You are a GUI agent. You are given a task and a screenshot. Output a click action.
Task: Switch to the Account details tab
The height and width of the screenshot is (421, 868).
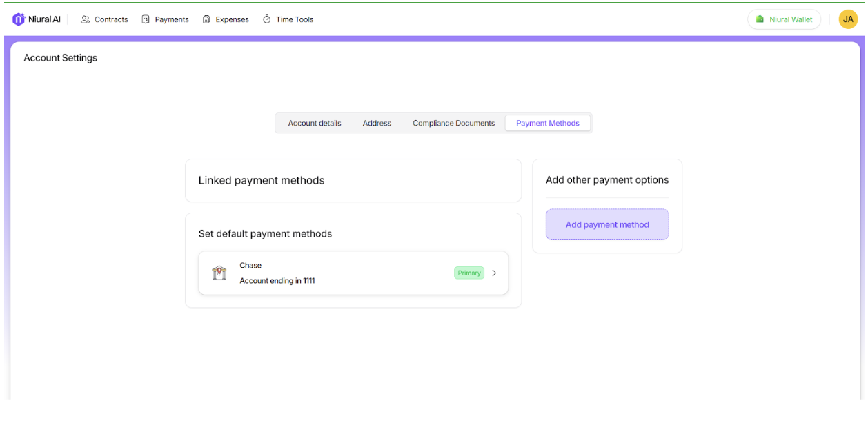coord(315,124)
